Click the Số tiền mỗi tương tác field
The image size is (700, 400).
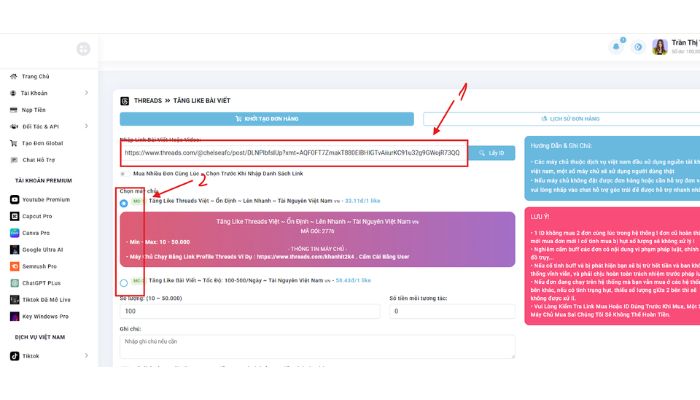tap(452, 311)
